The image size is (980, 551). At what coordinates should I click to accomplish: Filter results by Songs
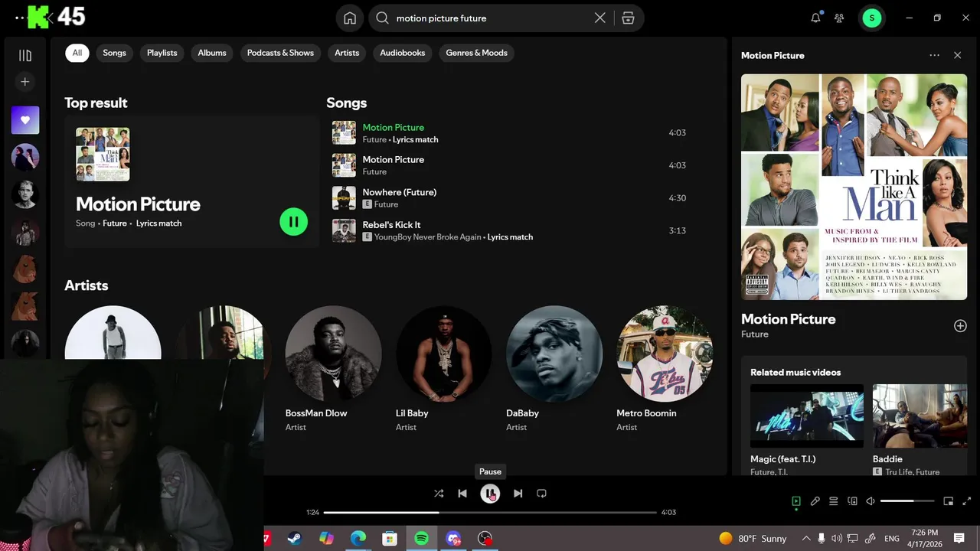[x=114, y=53]
